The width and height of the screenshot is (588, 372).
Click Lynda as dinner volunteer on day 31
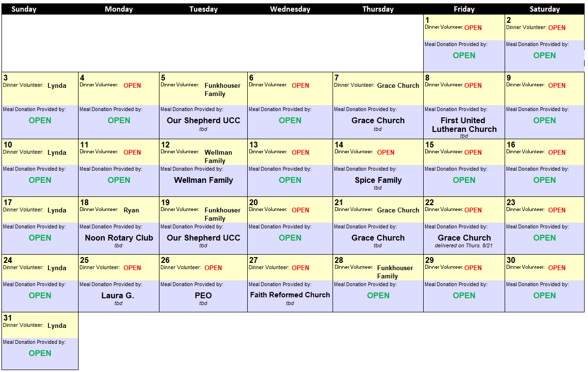tap(57, 325)
